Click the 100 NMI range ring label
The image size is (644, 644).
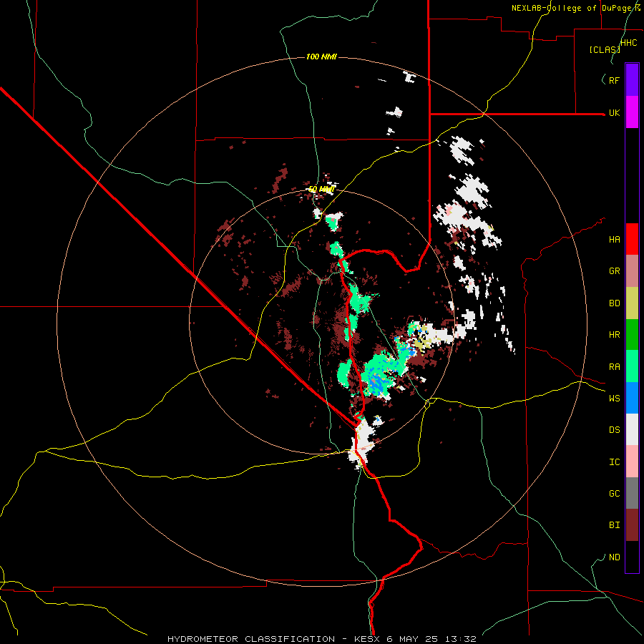(321, 57)
